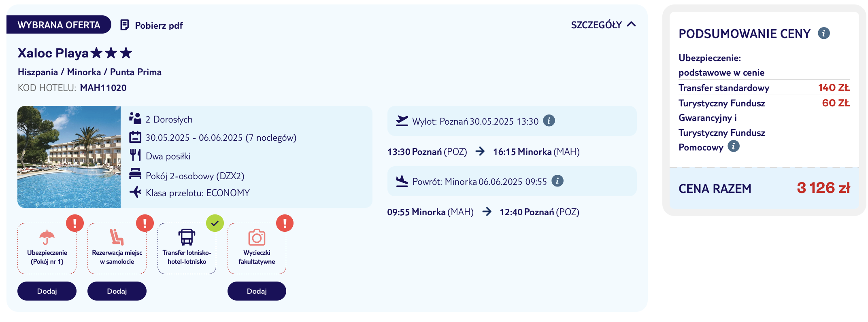Viewport: 868px width, 322px height.
Task: Select the bus Transfer lotnisko-hotel tile
Action: [x=187, y=248]
